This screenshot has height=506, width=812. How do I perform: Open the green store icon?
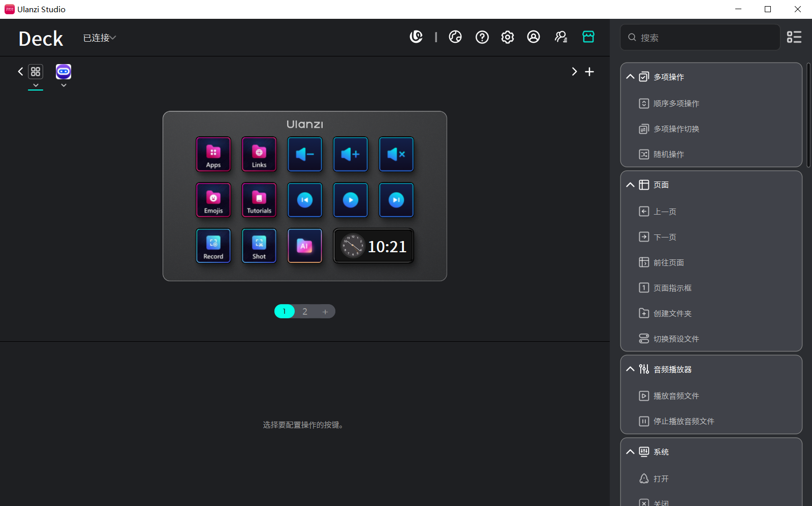point(588,37)
